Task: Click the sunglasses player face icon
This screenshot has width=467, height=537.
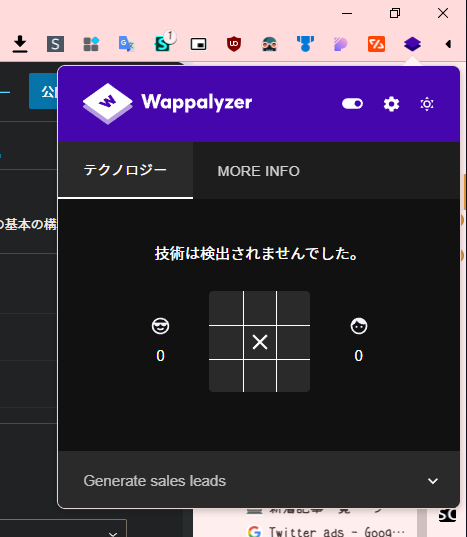Action: [x=160, y=326]
